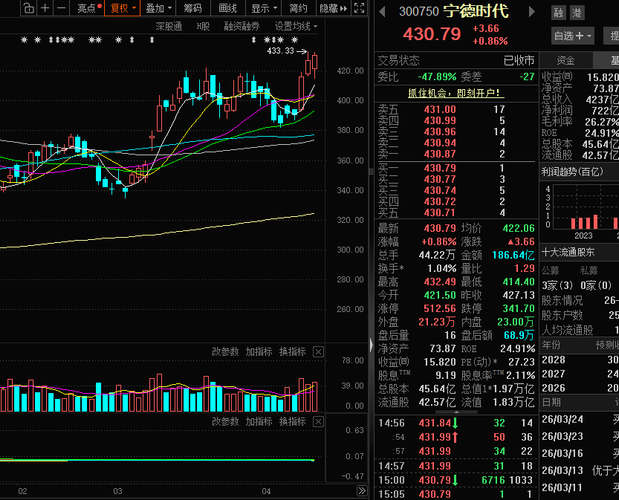
Task: Click 改参数 on the lower indicator panel
Action: [x=225, y=421]
